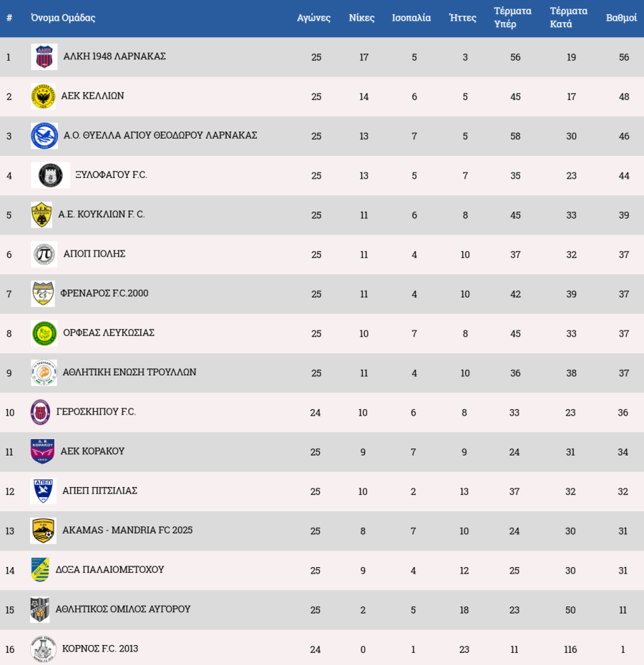644x665 pixels.
Task: Open the ΑΘΛΗΤΙΚΟΣ ΟΜΙΛΟΣ ΑΥΓΟΡΟΥ team name
Action: click(127, 609)
